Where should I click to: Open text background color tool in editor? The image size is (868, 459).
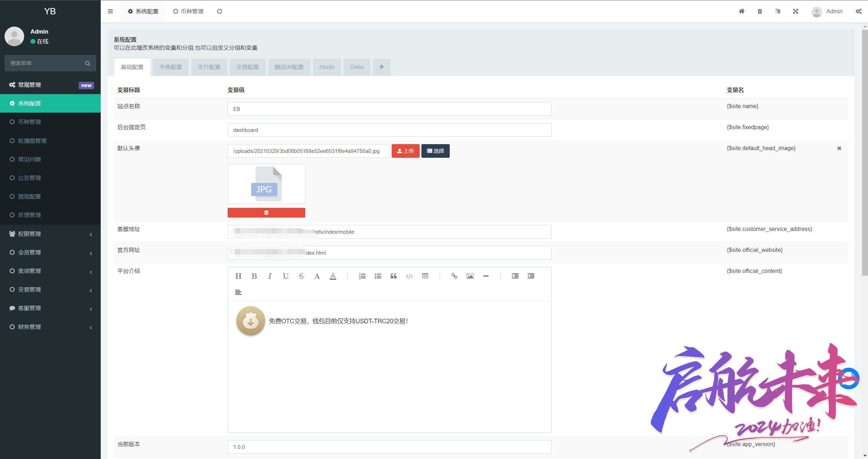pyautogui.click(x=333, y=276)
